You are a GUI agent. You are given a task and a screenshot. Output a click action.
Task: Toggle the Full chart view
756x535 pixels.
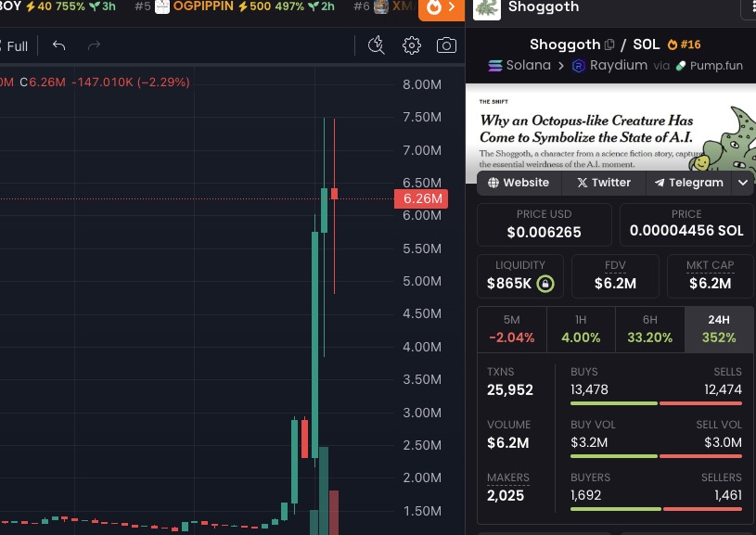point(15,46)
